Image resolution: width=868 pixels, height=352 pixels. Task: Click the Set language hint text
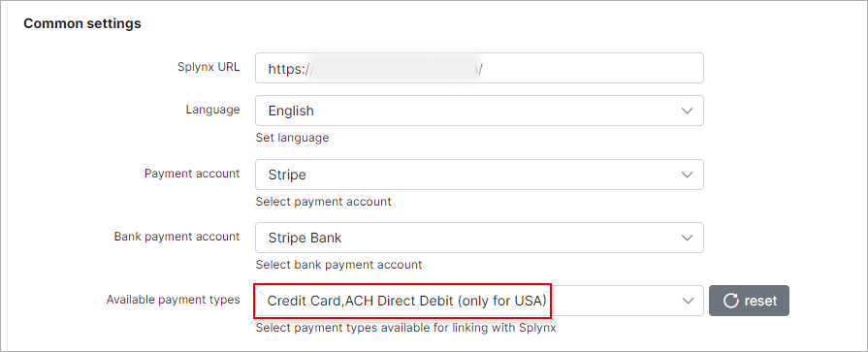click(x=292, y=138)
